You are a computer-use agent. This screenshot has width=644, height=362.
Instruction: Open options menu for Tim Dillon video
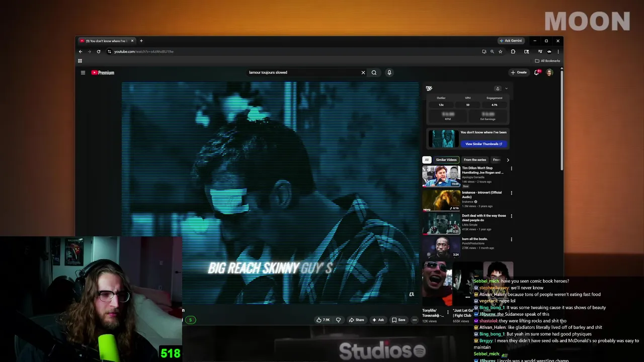[x=511, y=169]
